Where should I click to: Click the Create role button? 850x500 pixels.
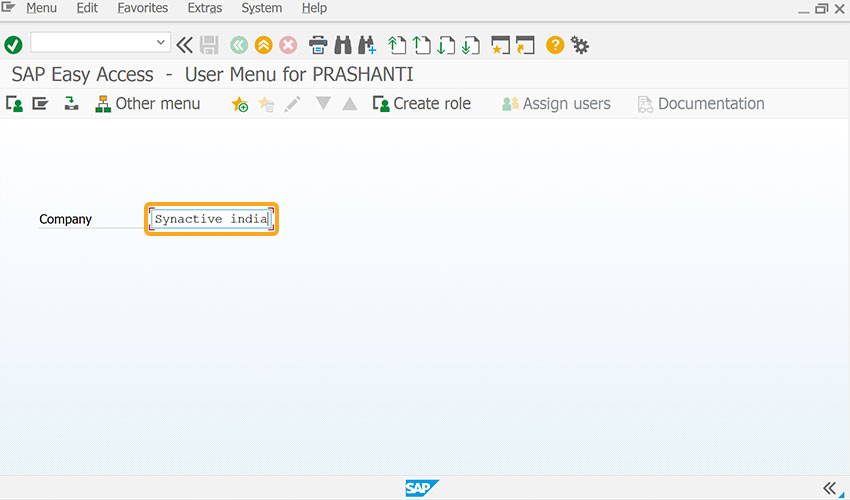tap(422, 104)
